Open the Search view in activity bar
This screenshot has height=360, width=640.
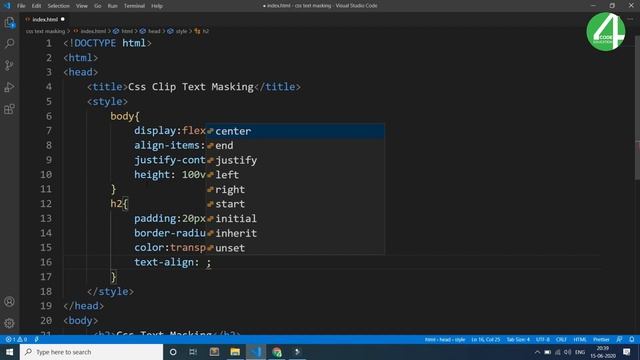tap(9, 44)
